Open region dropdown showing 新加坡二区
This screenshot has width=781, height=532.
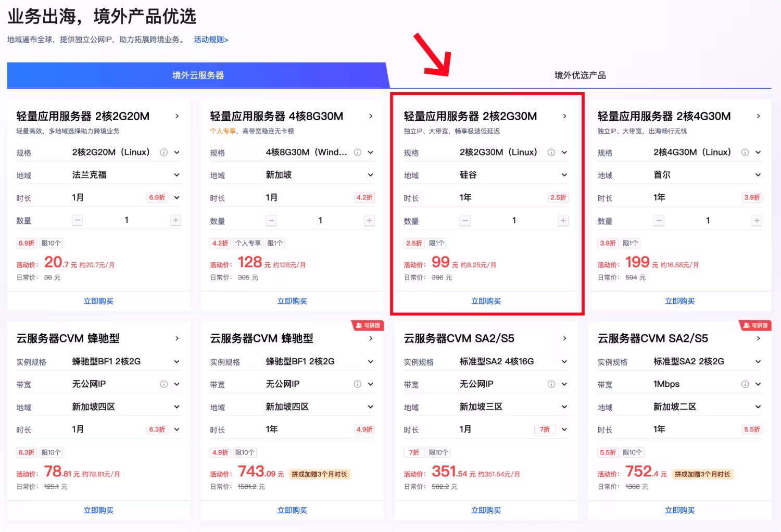(x=707, y=407)
